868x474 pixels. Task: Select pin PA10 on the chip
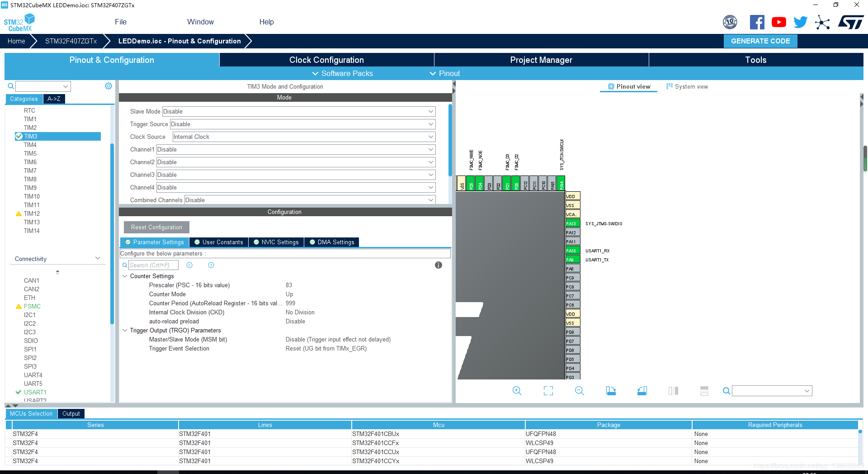(573, 251)
